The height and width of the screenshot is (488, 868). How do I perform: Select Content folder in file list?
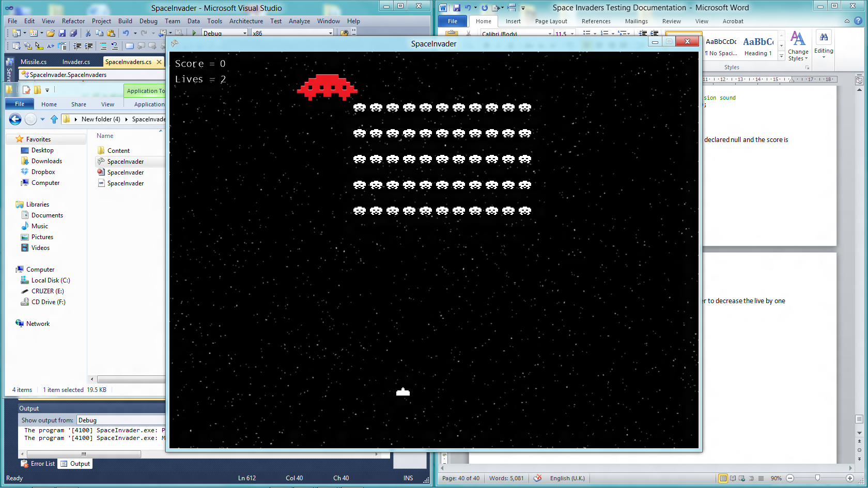pyautogui.click(x=118, y=151)
